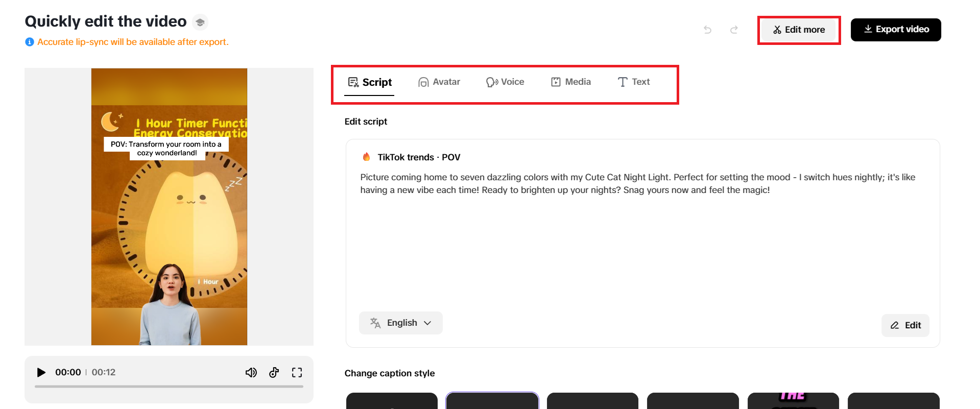The height and width of the screenshot is (409, 980).
Task: Select the Text tab
Action: click(x=634, y=82)
